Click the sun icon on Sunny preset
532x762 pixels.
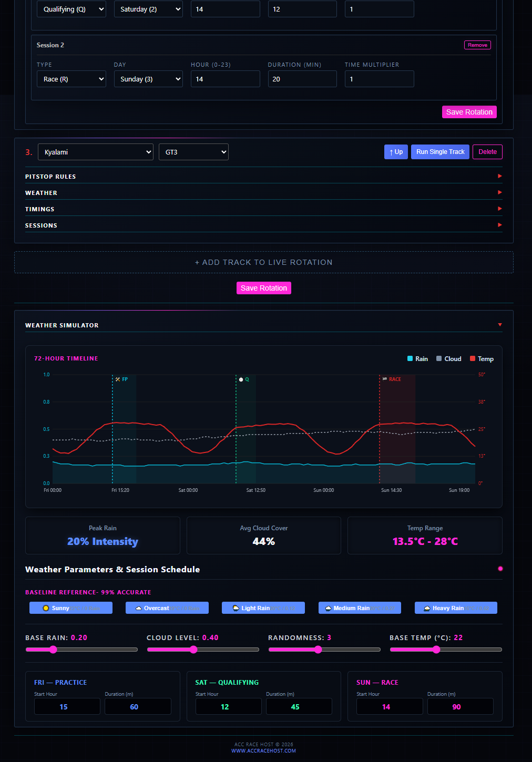pyautogui.click(x=46, y=608)
